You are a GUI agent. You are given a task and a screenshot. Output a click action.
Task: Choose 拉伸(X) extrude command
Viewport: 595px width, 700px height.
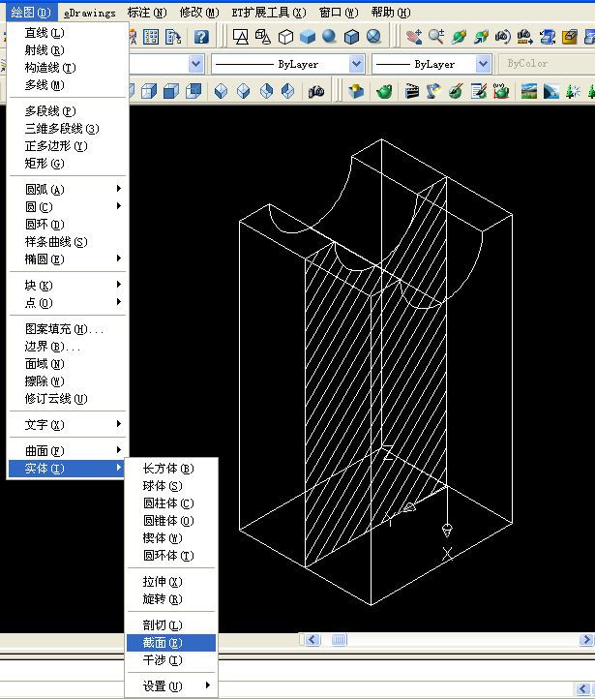click(x=171, y=582)
